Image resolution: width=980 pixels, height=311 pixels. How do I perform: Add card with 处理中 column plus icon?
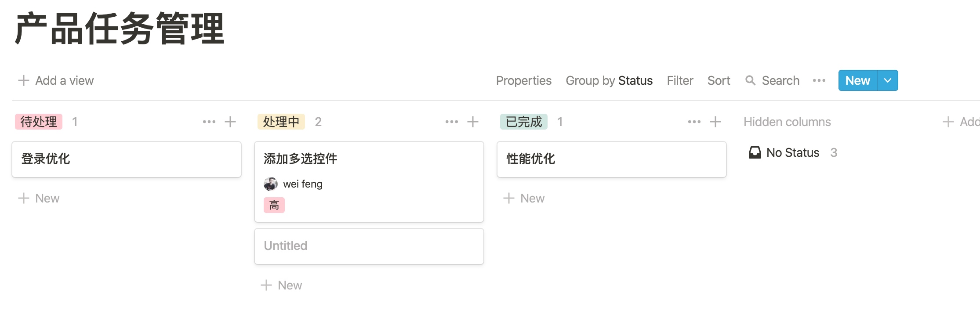[x=473, y=122]
